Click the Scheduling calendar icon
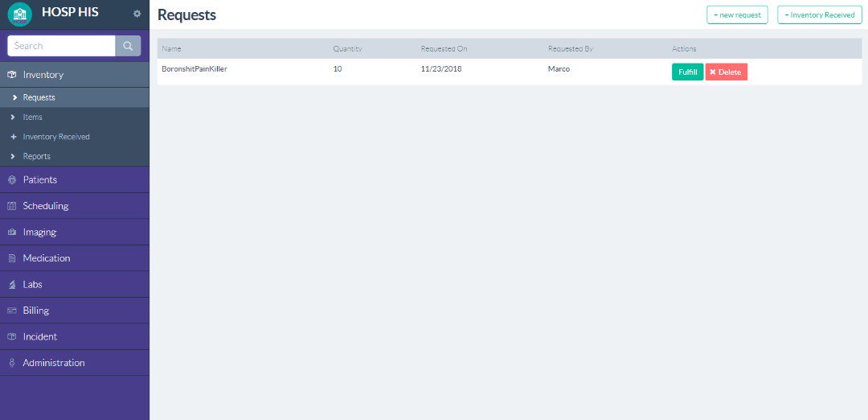868x420 pixels. click(12, 206)
